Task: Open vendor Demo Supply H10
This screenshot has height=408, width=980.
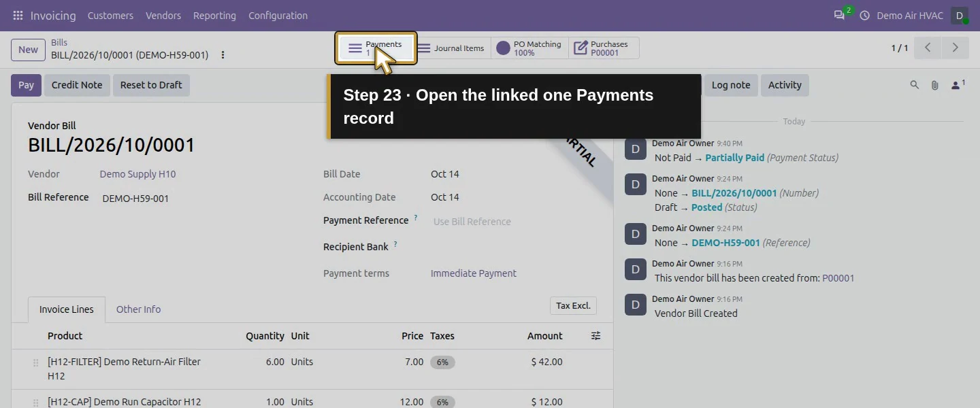Action: (x=137, y=174)
